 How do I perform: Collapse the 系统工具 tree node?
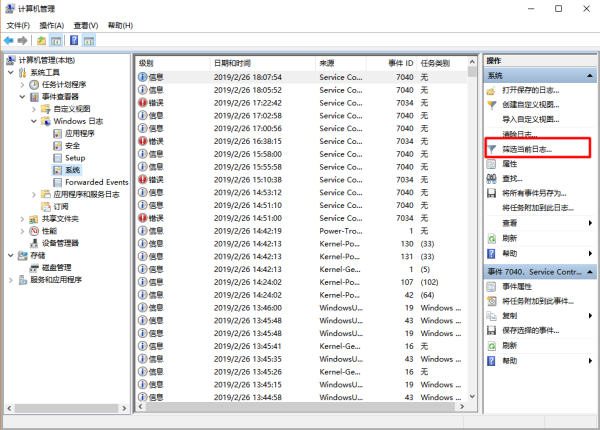(x=11, y=72)
